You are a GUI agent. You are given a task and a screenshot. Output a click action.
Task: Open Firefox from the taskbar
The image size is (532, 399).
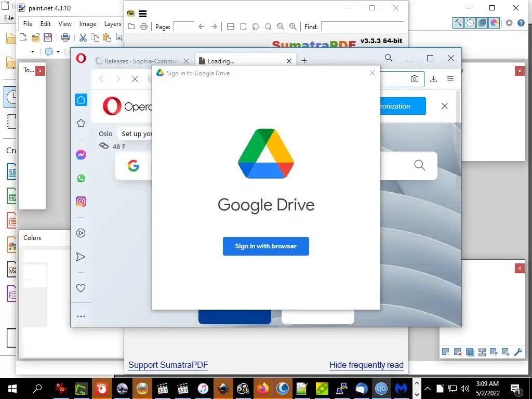262,388
